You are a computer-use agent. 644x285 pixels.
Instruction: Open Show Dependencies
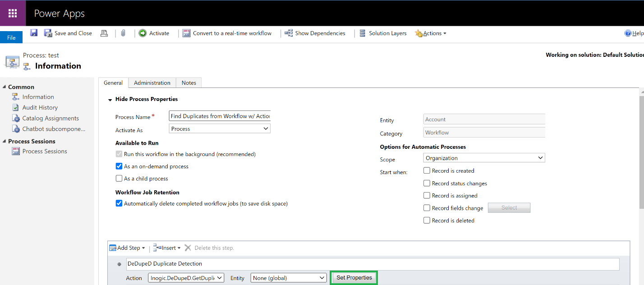coord(316,33)
